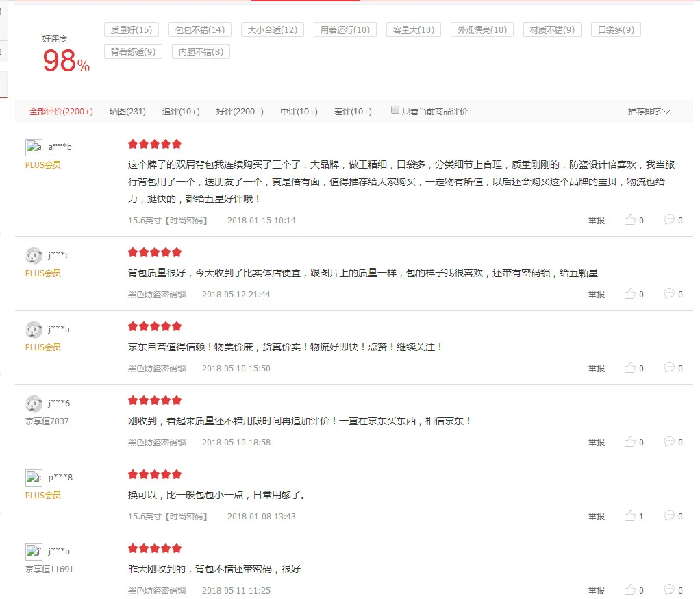Click avatar of user j***c
Screen dimensions: 700x599
pos(34,256)
